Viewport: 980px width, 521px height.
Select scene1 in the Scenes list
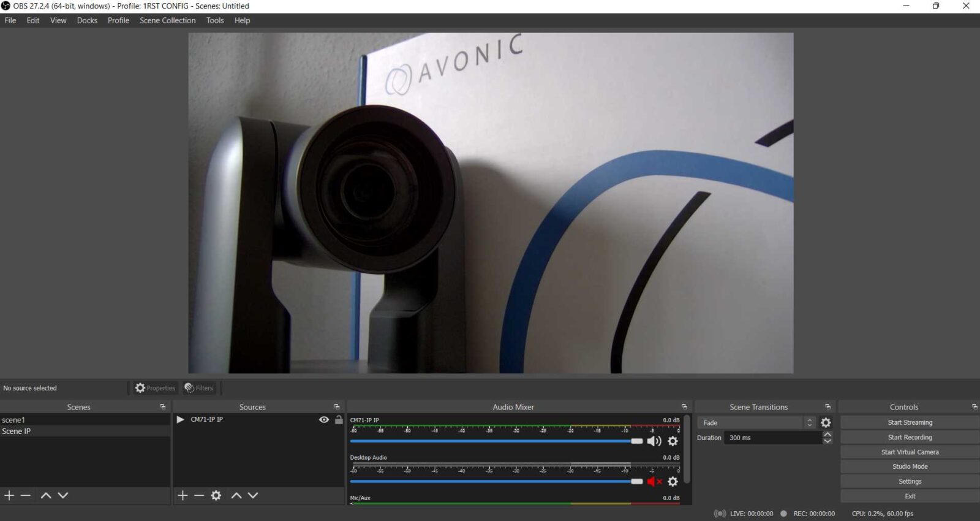(85, 420)
